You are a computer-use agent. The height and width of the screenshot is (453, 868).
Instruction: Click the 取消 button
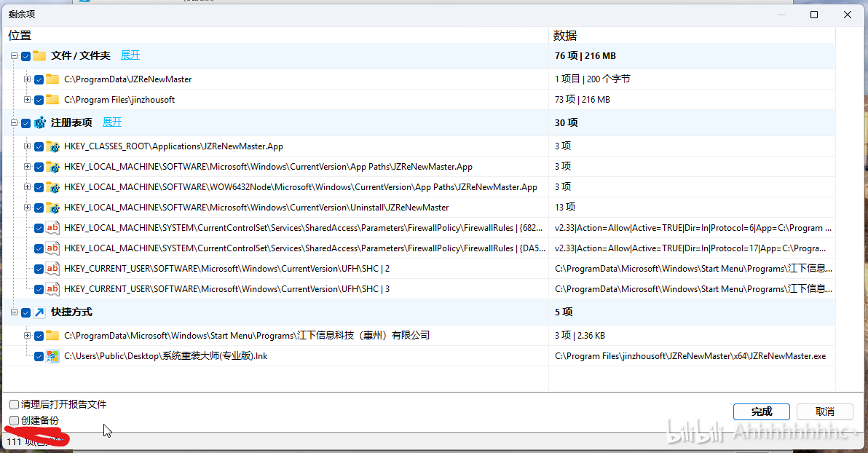(825, 411)
